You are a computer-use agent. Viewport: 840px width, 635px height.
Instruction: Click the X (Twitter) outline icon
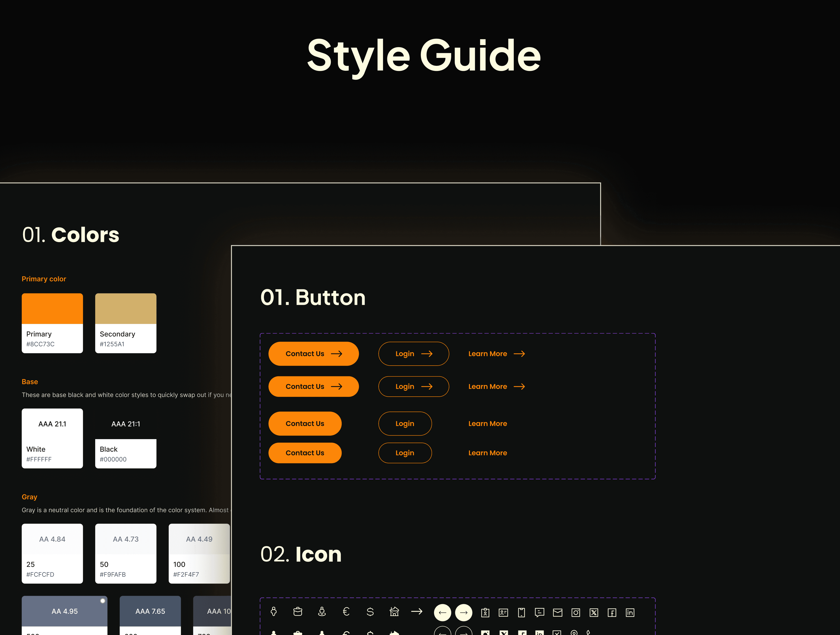point(594,613)
